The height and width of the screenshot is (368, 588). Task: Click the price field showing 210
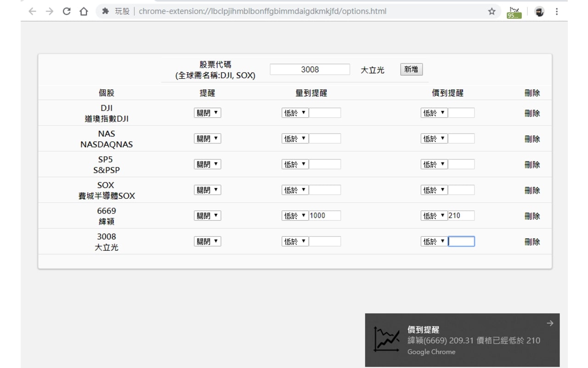[461, 216]
